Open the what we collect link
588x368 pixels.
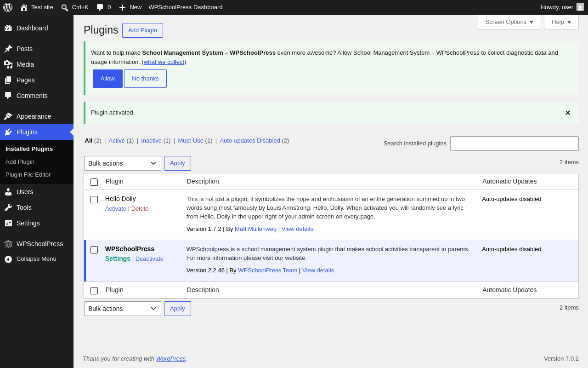164,62
